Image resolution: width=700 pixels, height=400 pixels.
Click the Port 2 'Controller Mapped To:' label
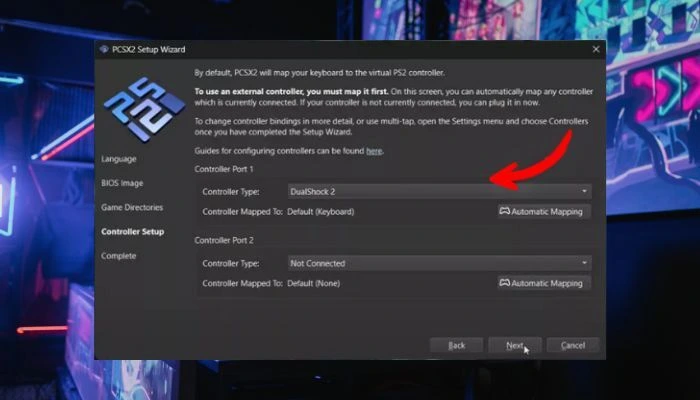coord(242,283)
